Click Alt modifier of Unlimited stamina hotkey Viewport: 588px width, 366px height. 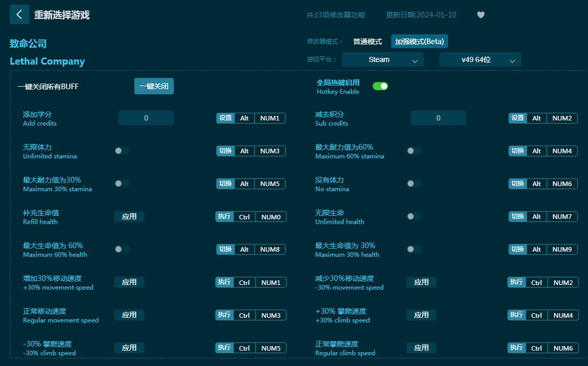tap(245, 151)
